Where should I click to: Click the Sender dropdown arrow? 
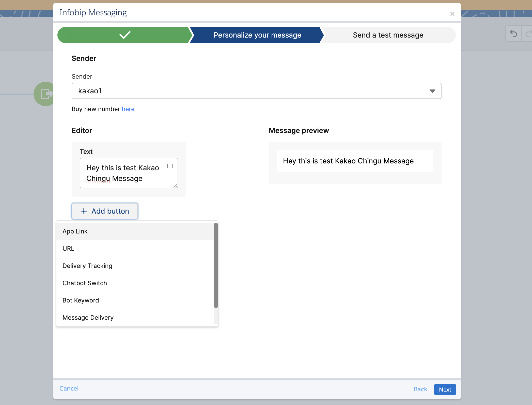click(432, 91)
